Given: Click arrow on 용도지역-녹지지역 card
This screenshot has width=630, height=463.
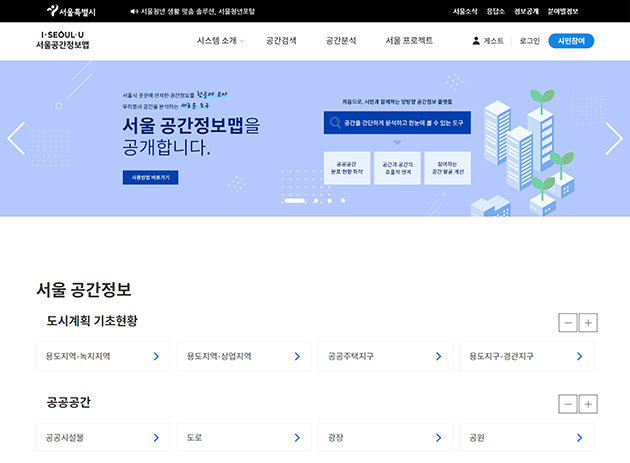Looking at the screenshot, I should [156, 356].
